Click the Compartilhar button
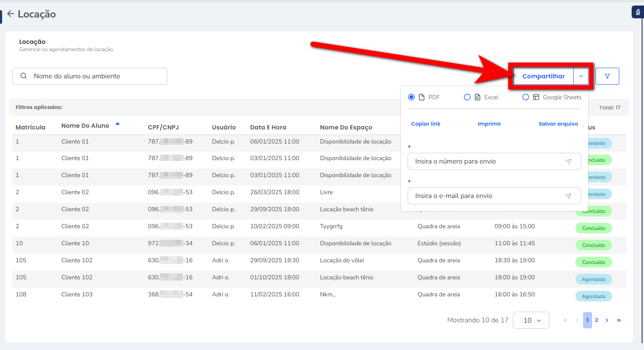644x350 pixels. tap(543, 76)
